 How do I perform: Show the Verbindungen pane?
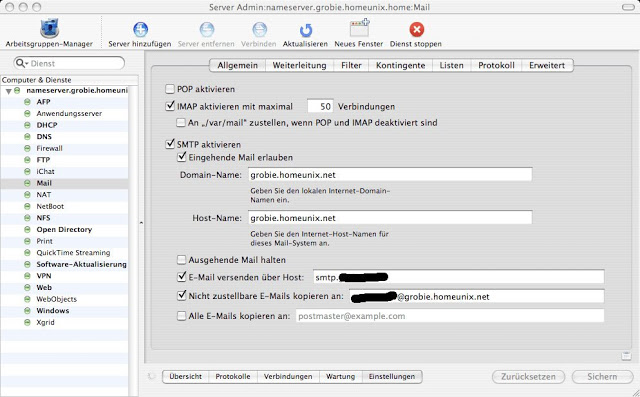288,377
